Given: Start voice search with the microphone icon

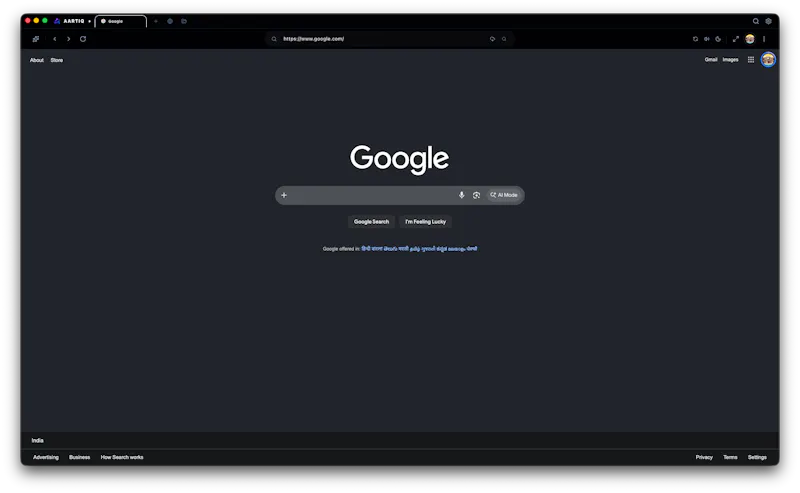Looking at the screenshot, I should point(461,195).
